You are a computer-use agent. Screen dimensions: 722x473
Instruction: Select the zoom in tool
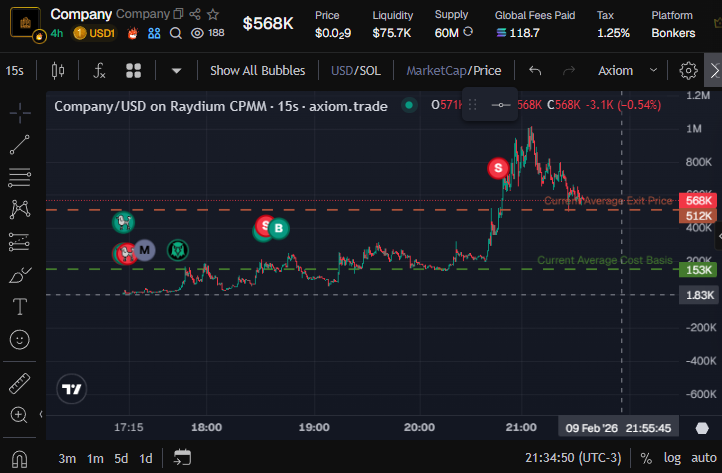click(x=19, y=415)
